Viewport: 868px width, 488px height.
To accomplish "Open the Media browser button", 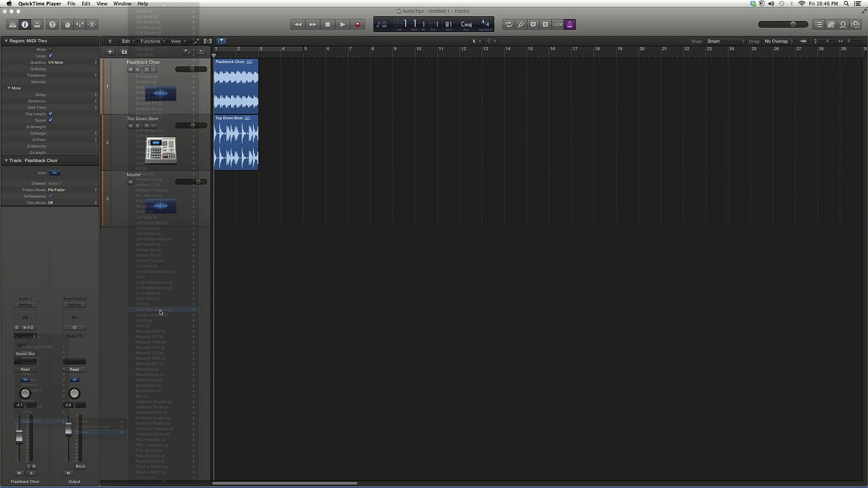I will pos(855,24).
